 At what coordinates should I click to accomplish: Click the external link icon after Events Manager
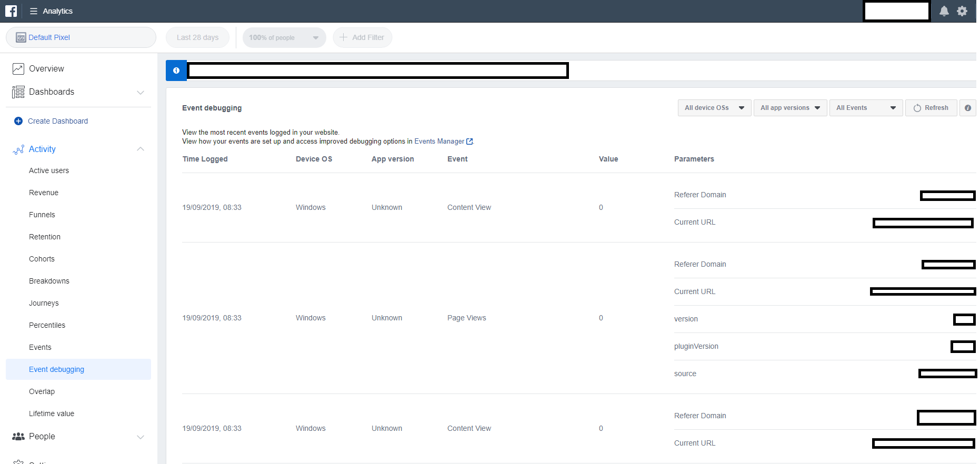click(x=469, y=142)
